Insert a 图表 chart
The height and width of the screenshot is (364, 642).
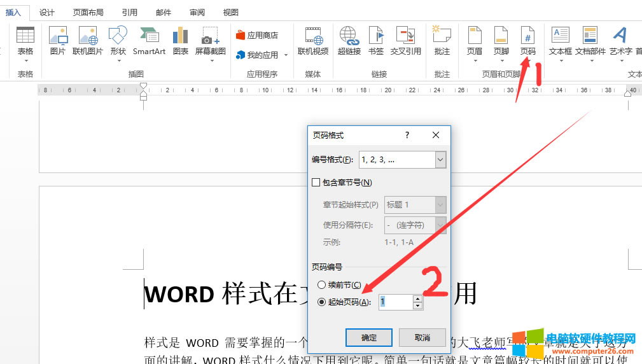pos(181,39)
